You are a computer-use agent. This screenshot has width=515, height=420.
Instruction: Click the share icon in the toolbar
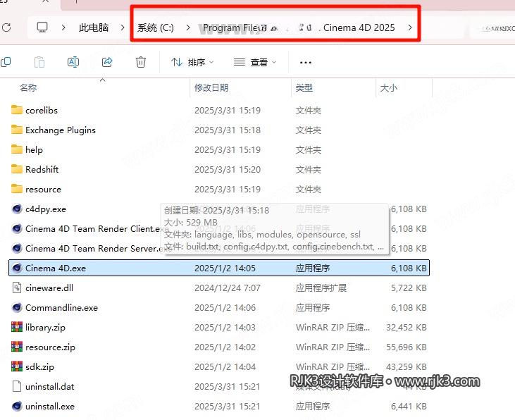[x=107, y=62]
